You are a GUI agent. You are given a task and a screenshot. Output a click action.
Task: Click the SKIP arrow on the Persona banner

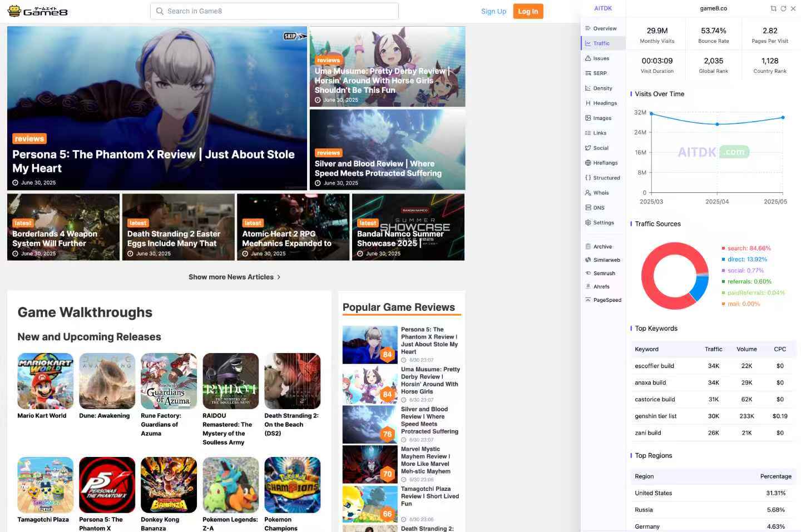click(x=295, y=36)
